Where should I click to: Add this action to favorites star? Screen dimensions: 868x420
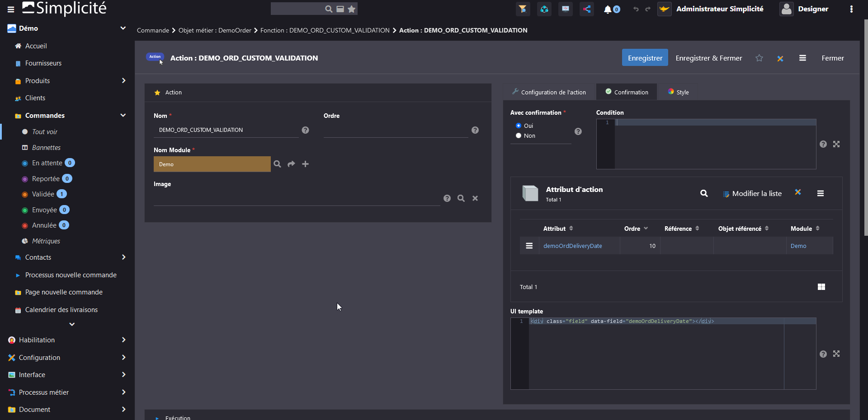click(759, 58)
